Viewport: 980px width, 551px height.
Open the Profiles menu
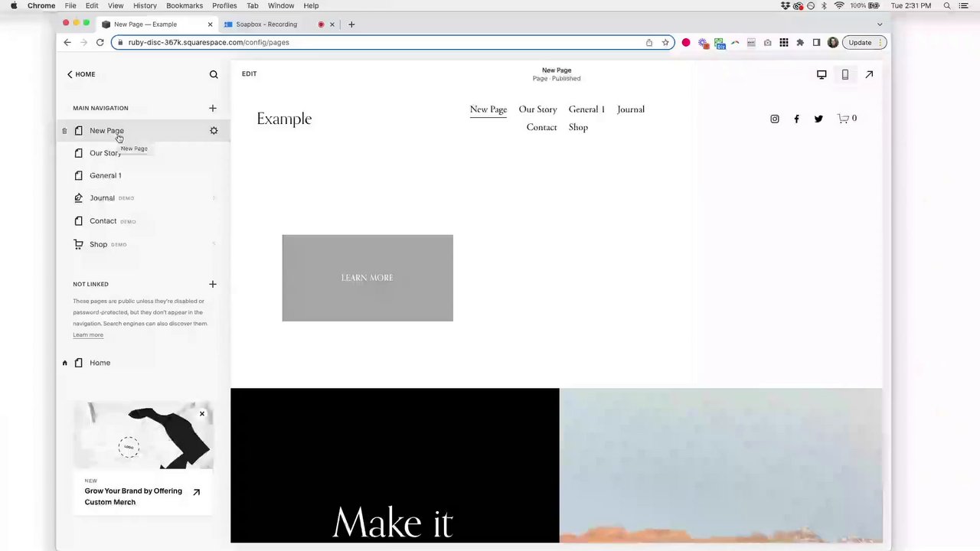224,5
